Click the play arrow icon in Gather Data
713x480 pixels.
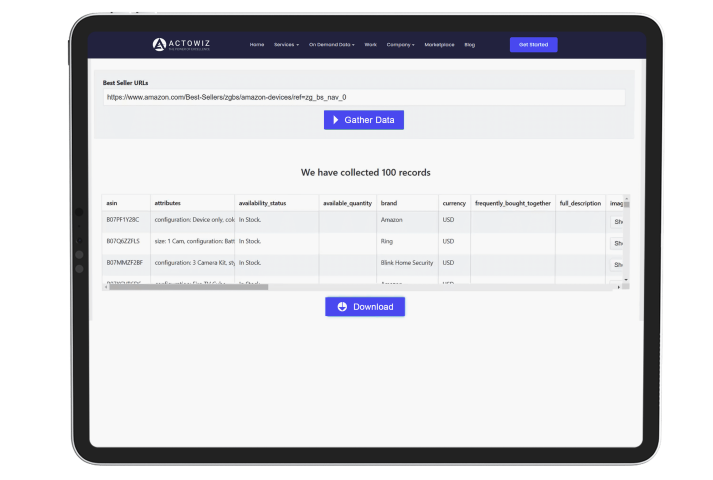point(336,120)
